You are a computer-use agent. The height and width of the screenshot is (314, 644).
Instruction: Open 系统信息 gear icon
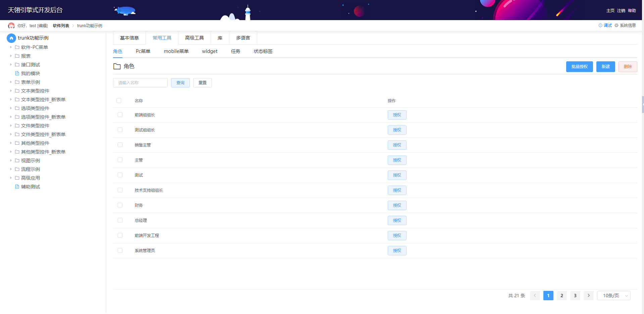(616, 25)
